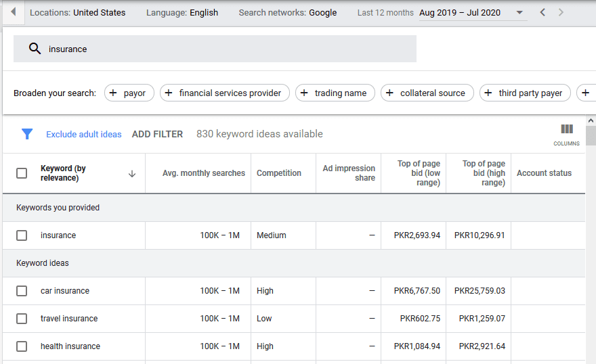Screen dimensions: 596x364
Task: Edit the Language: English setting
Action: click(x=182, y=13)
